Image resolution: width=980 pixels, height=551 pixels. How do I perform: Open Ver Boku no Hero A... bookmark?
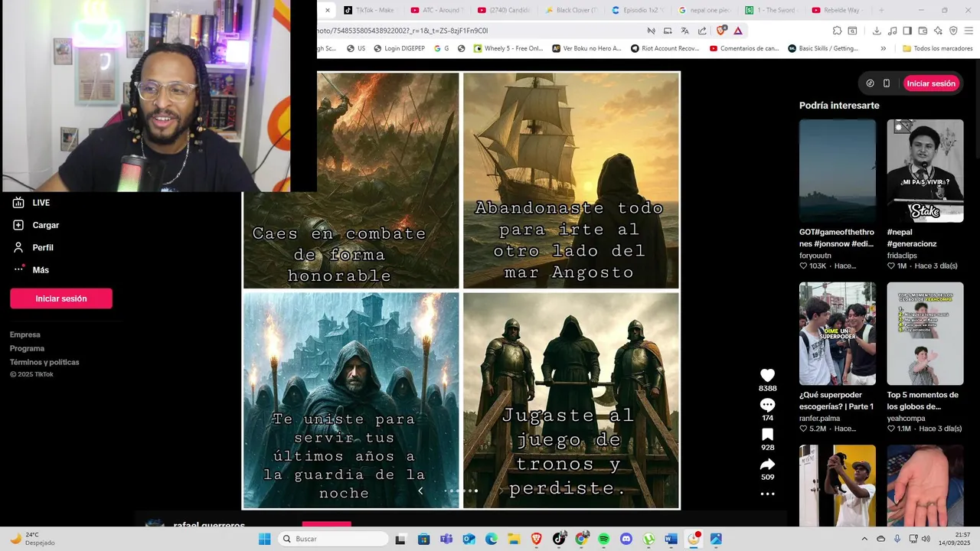586,48
